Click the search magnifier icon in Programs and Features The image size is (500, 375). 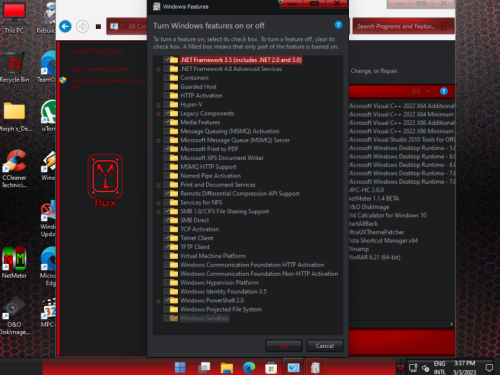point(445,26)
